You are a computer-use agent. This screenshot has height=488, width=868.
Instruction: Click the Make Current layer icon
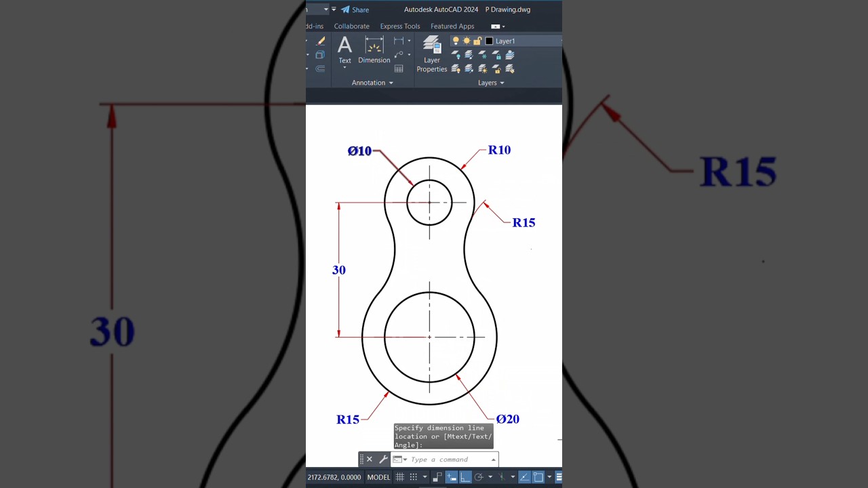pyautogui.click(x=509, y=55)
